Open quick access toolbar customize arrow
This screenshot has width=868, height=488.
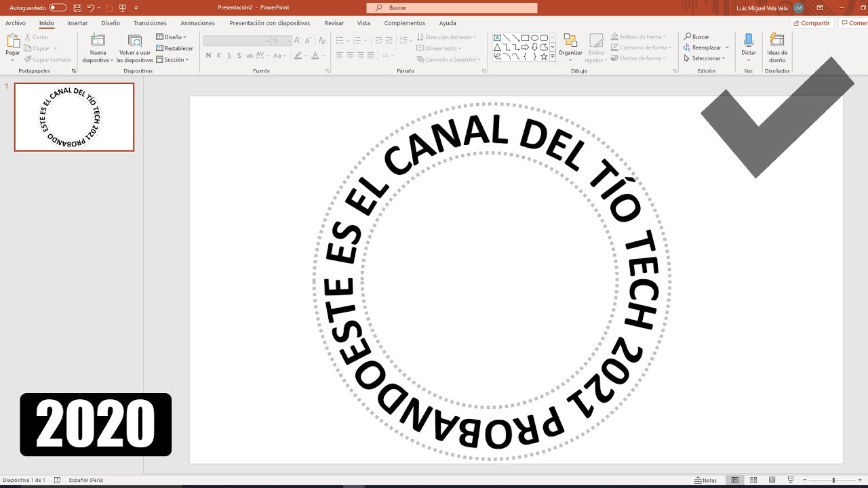click(136, 7)
